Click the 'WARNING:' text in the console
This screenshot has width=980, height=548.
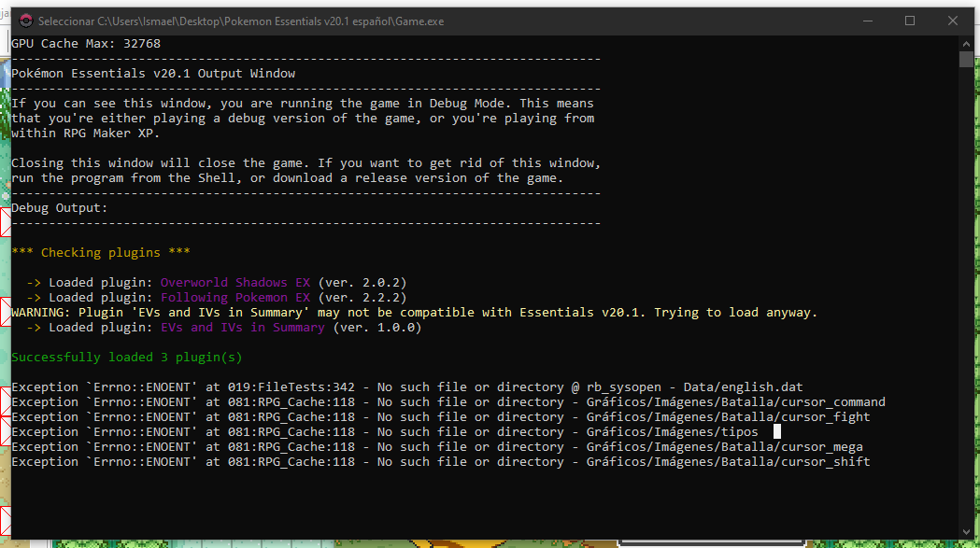(x=41, y=313)
